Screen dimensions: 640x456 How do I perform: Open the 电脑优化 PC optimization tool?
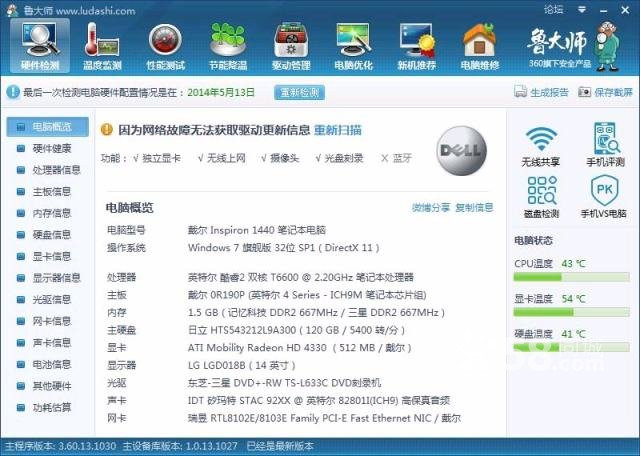click(353, 46)
